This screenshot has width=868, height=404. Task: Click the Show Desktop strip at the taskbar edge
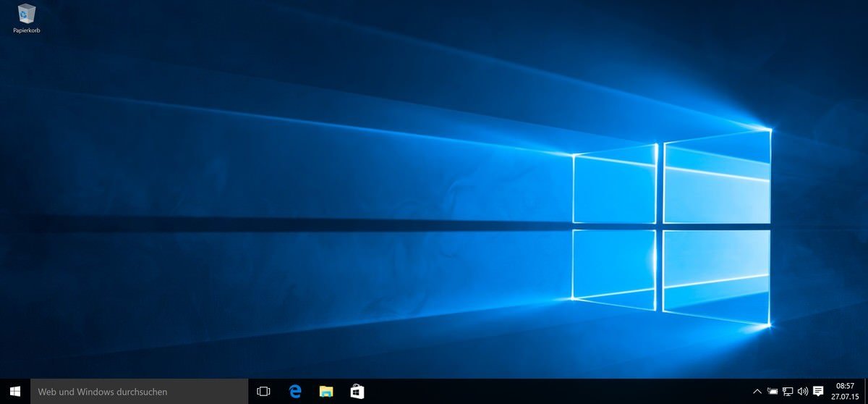866,392
